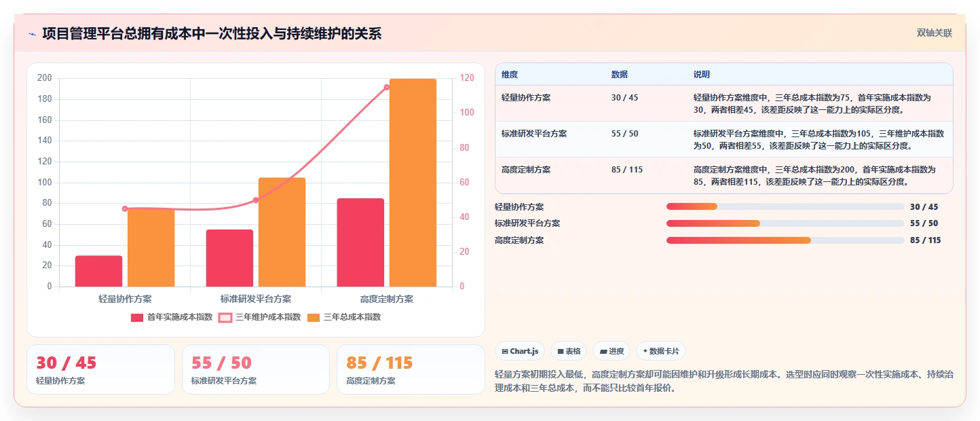Image resolution: width=980 pixels, height=421 pixels.
Task: Open the 30 / 45 轻量协作方案 data card
Action: pos(100,369)
